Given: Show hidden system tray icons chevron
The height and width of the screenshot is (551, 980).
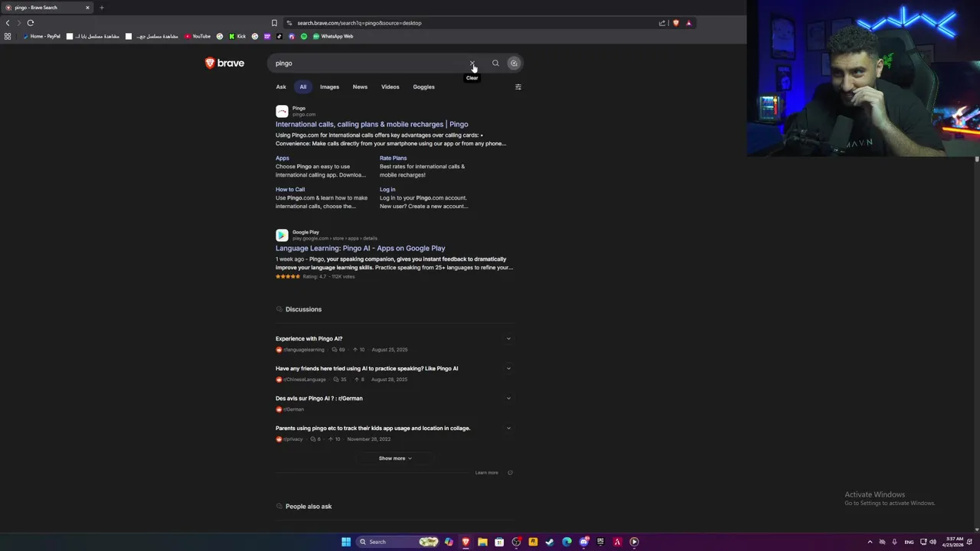Looking at the screenshot, I should click(870, 542).
